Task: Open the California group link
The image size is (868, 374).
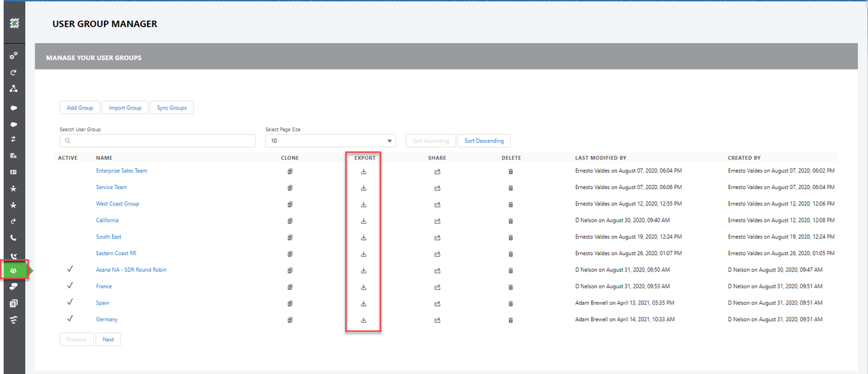Action: click(x=107, y=220)
